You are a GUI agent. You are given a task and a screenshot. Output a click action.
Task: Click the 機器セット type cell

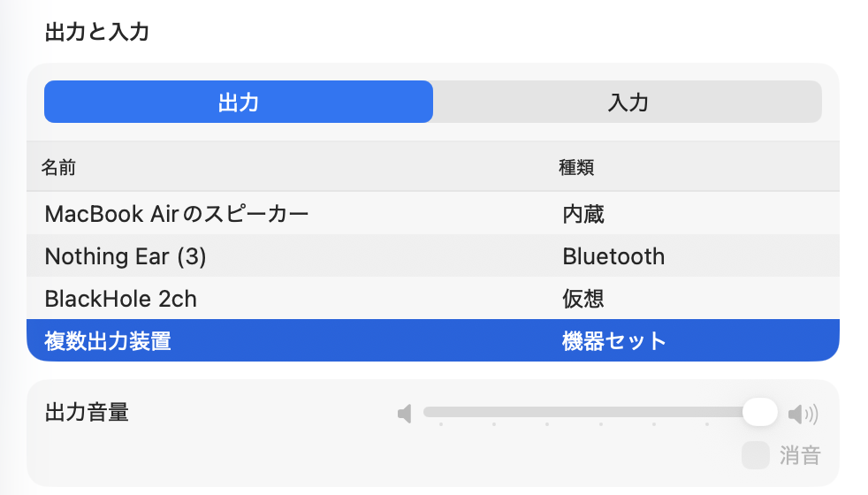pyautogui.click(x=614, y=341)
